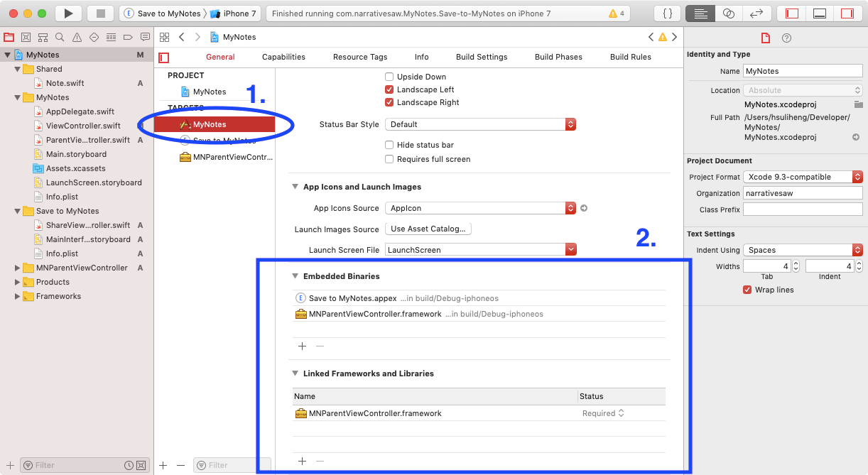Viewport: 868px width, 475px height.
Task: Uncheck Landscape Left orientation
Action: 389,89
